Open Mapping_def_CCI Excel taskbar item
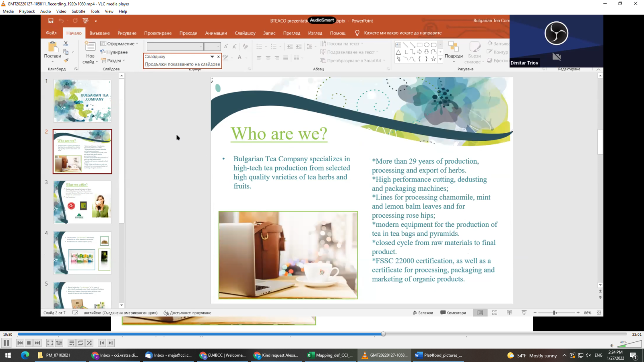Image resolution: width=644 pixels, height=362 pixels. [330, 355]
